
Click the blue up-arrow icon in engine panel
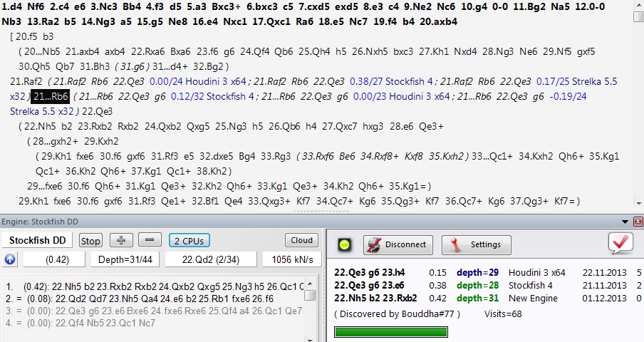(10, 259)
